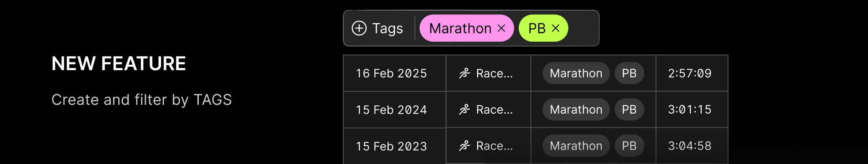Select the 16 Feb 2025 date cell
The height and width of the screenshot is (164, 868).
tap(395, 74)
